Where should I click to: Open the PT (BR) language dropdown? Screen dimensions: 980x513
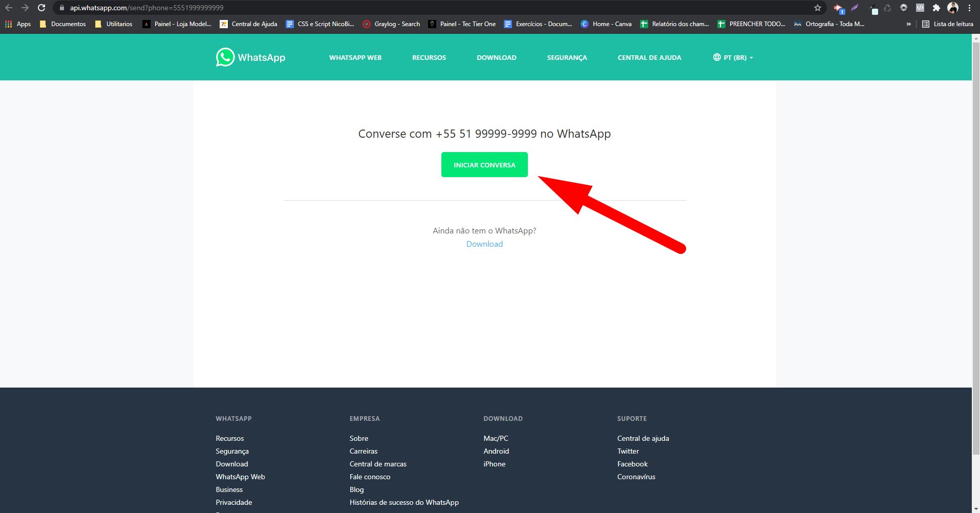pyautogui.click(x=733, y=57)
